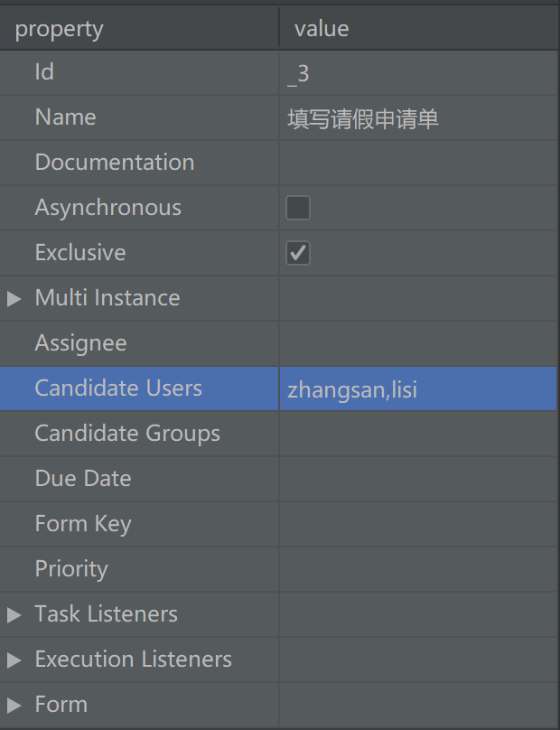This screenshot has height=730, width=560.
Task: Edit the Name value field
Action: 418,117
